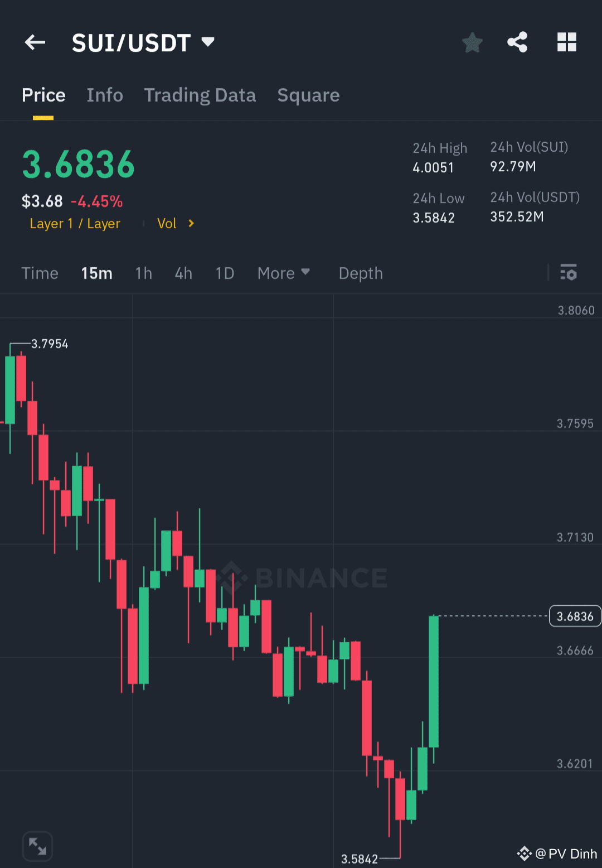The width and height of the screenshot is (602, 868).
Task: Open the share icon to share SUI chart
Action: (x=517, y=42)
